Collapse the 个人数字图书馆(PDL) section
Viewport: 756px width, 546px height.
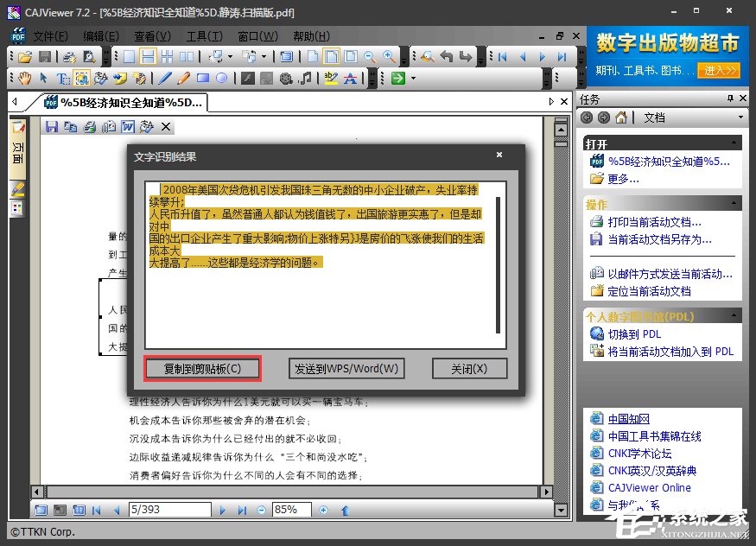(734, 315)
